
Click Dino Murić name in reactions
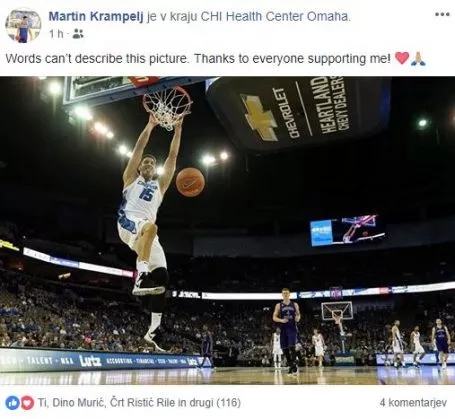[77, 403]
